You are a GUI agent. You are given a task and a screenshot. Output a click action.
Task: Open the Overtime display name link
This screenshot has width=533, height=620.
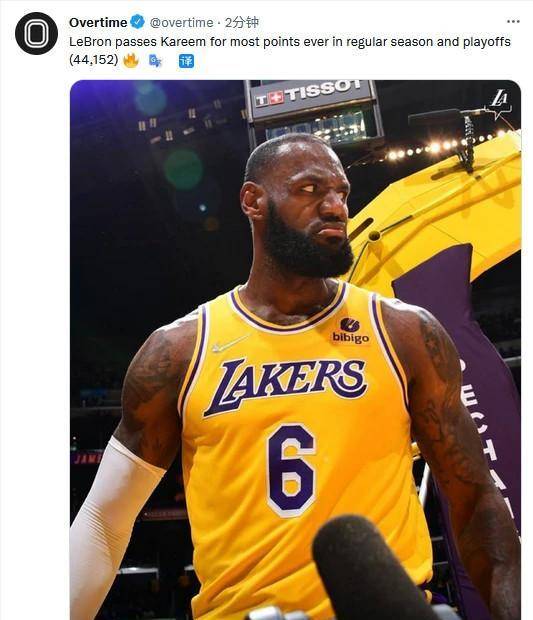(98, 23)
